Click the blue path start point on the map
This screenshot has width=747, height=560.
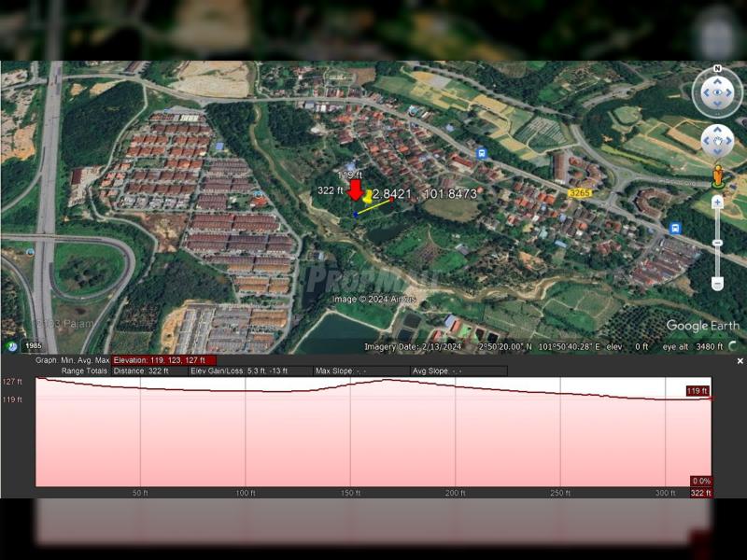point(356,214)
